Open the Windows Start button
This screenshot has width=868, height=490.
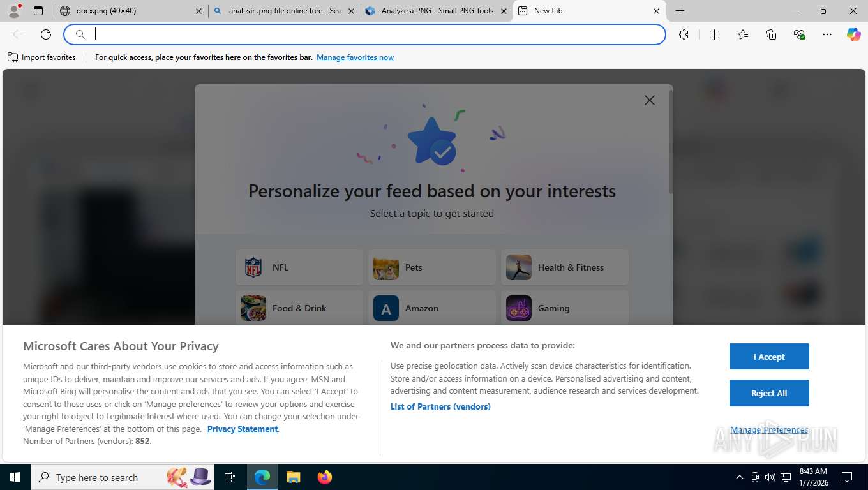(x=15, y=477)
